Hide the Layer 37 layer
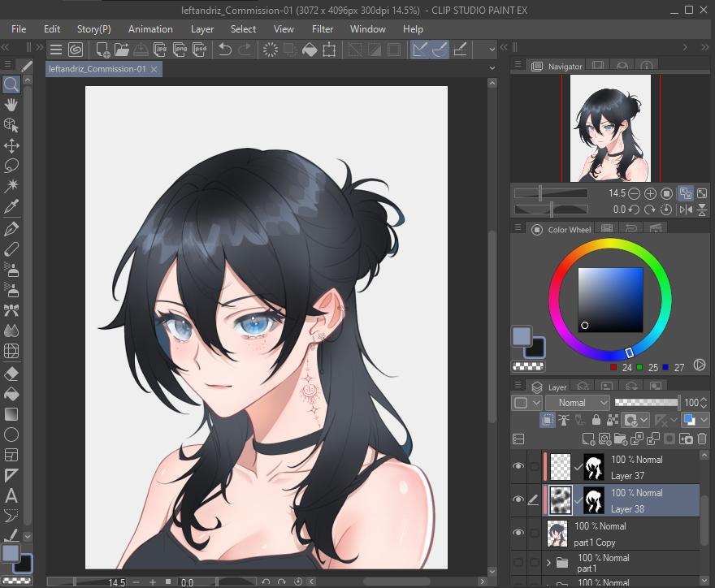The image size is (715, 588). coord(519,465)
